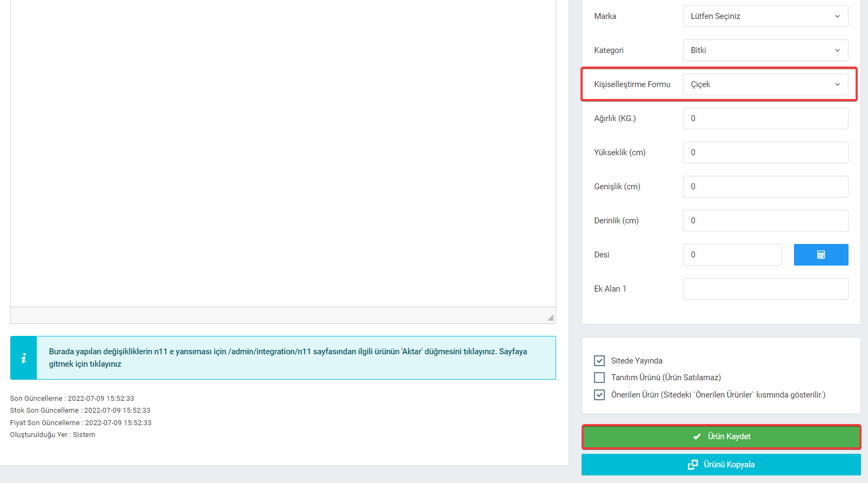Save product with Ürün Kaydet button
The width and height of the screenshot is (868, 483).
721,436
